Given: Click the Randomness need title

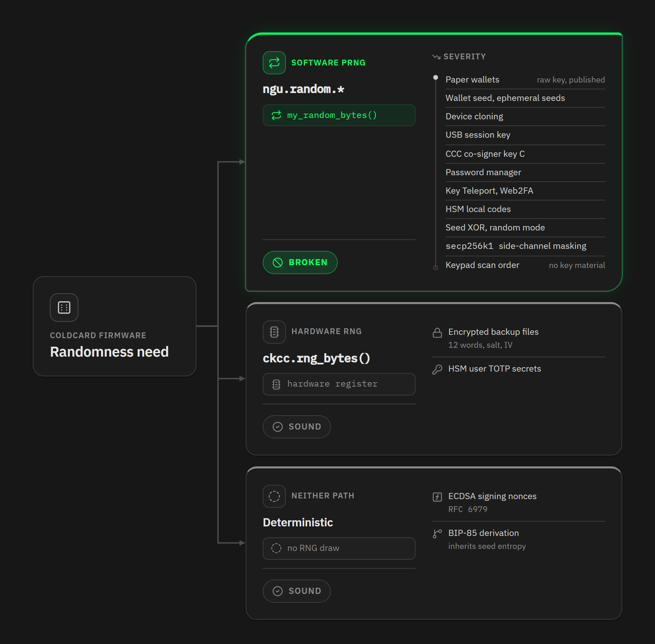Looking at the screenshot, I should click(109, 352).
